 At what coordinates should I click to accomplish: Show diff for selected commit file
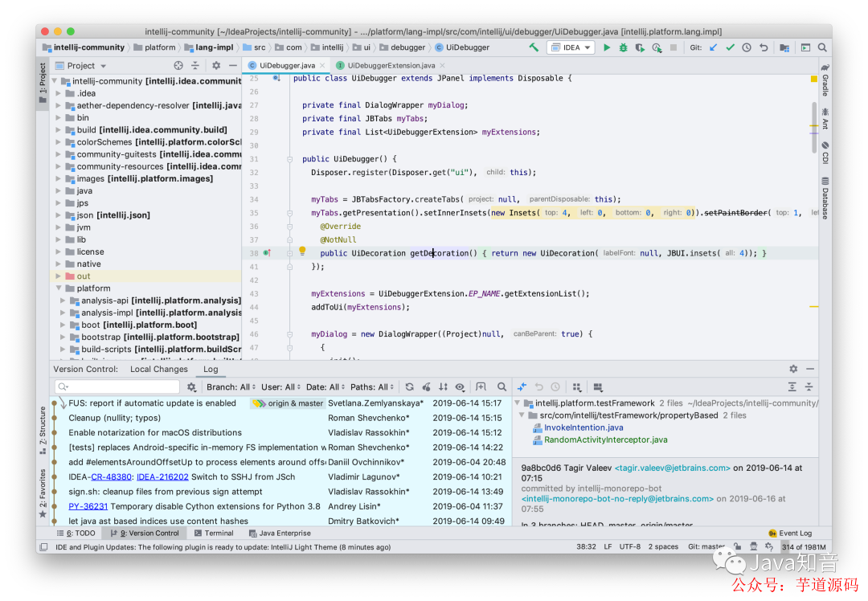522,386
